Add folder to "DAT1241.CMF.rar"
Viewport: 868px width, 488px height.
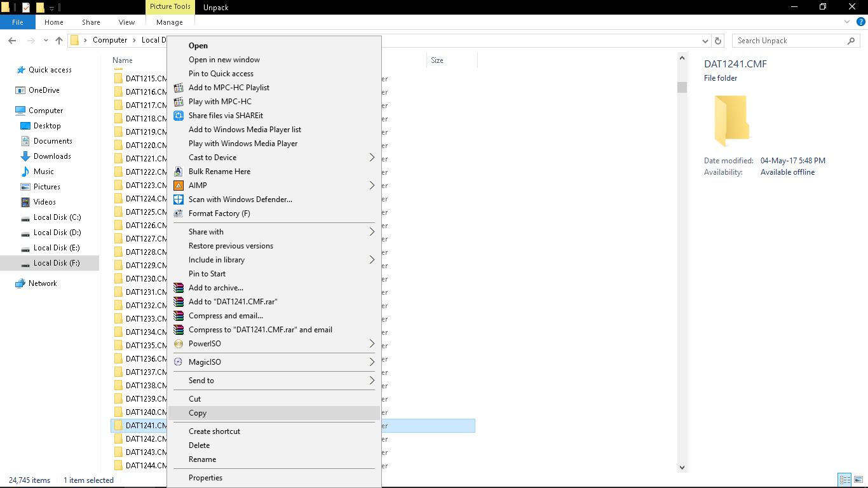point(233,302)
